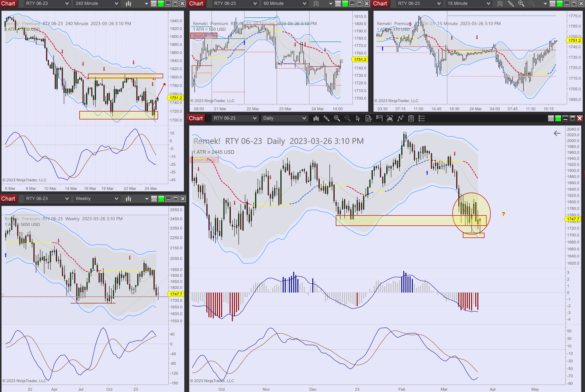This screenshot has width=585, height=392.
Task: Click yellow 1747.7 price marker on Daily axis
Action: (573, 219)
